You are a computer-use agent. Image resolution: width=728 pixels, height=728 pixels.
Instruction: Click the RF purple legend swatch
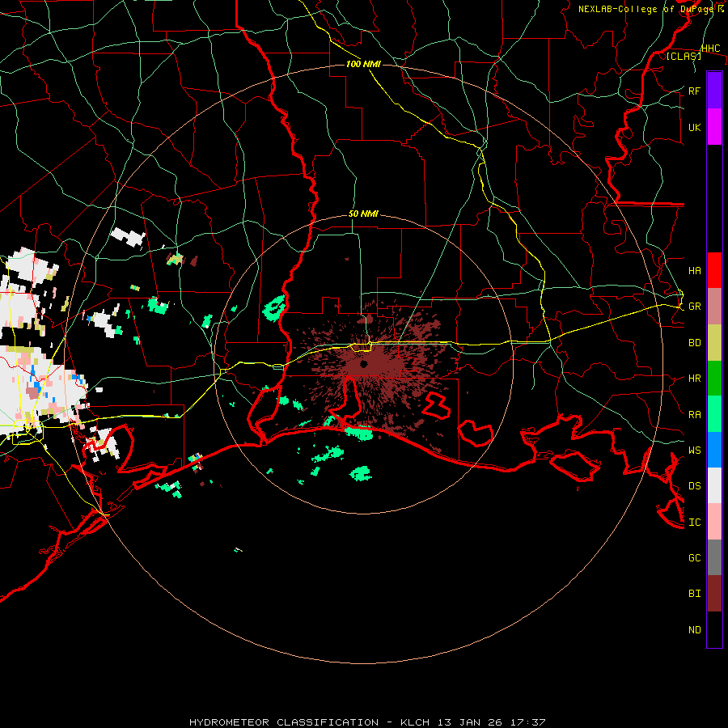point(714,91)
